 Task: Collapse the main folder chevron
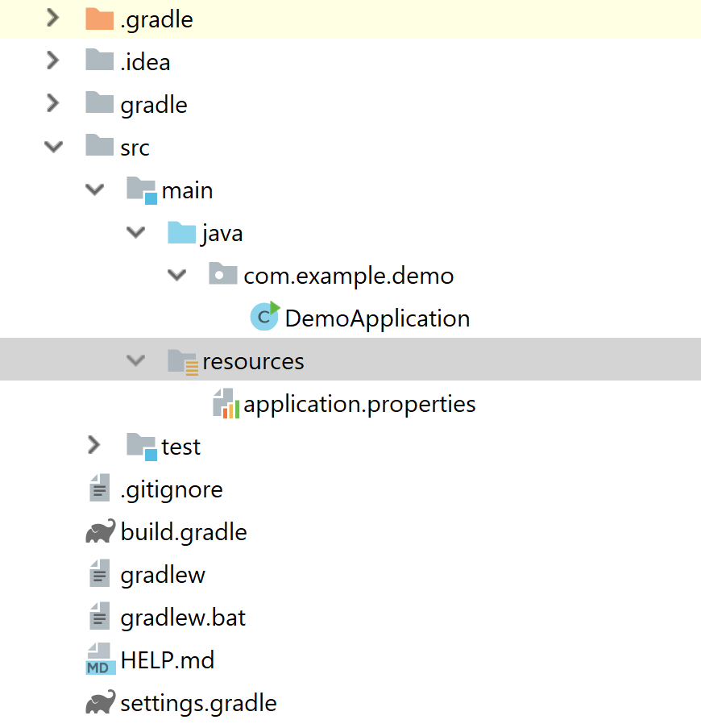click(94, 190)
